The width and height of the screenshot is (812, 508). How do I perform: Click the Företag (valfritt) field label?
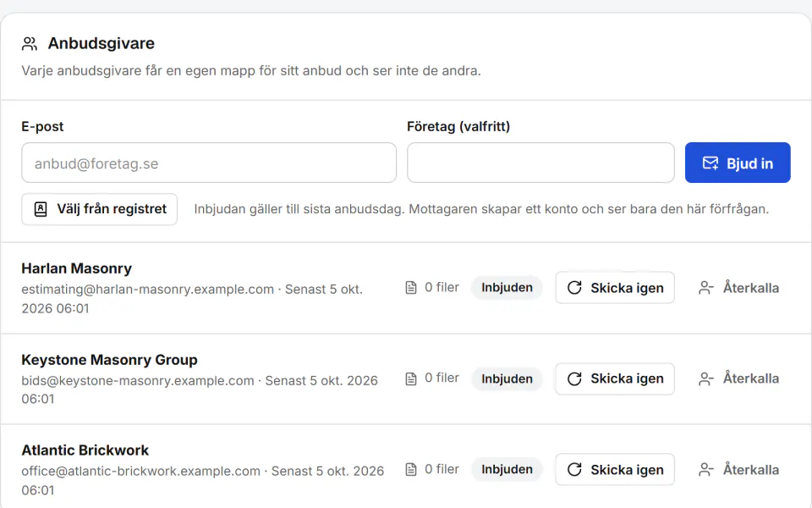[x=458, y=126]
